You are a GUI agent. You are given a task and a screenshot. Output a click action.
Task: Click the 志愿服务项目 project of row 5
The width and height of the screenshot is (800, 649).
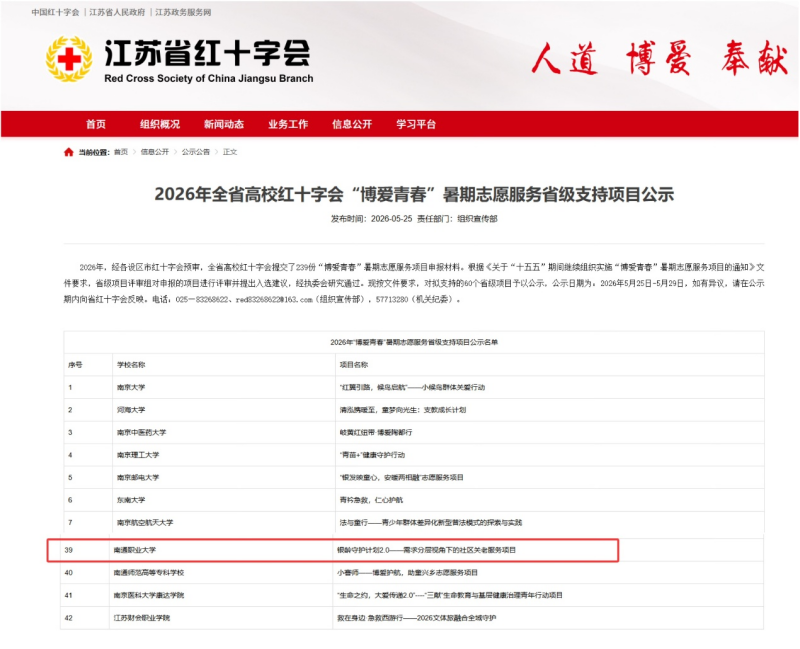[x=402, y=478]
